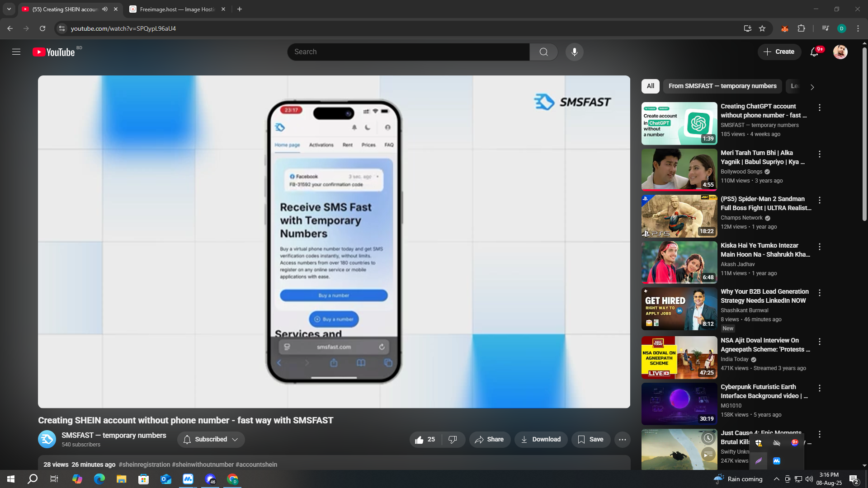The image size is (868, 488).
Task: Reload the page
Action: 42,28
